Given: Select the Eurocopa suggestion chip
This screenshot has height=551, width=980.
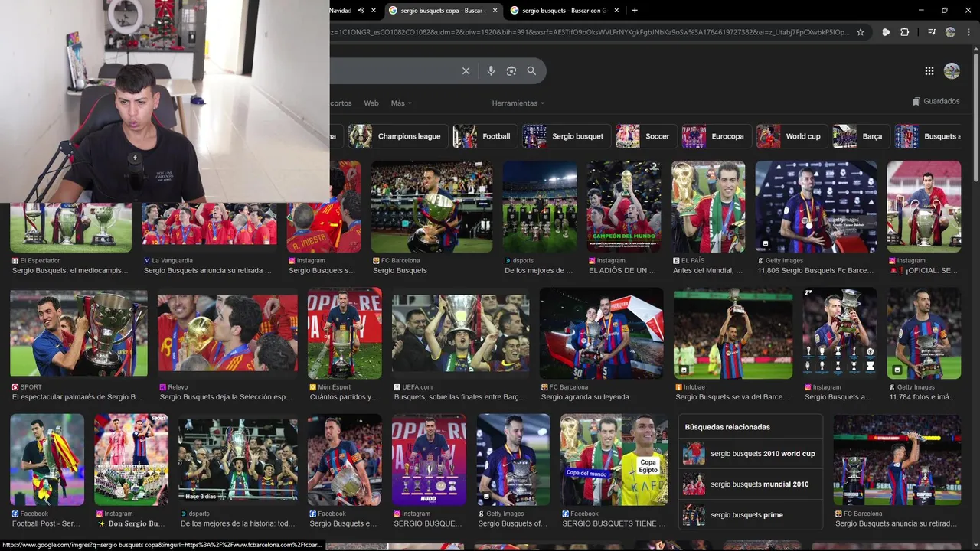Looking at the screenshot, I should pyautogui.click(x=717, y=136).
